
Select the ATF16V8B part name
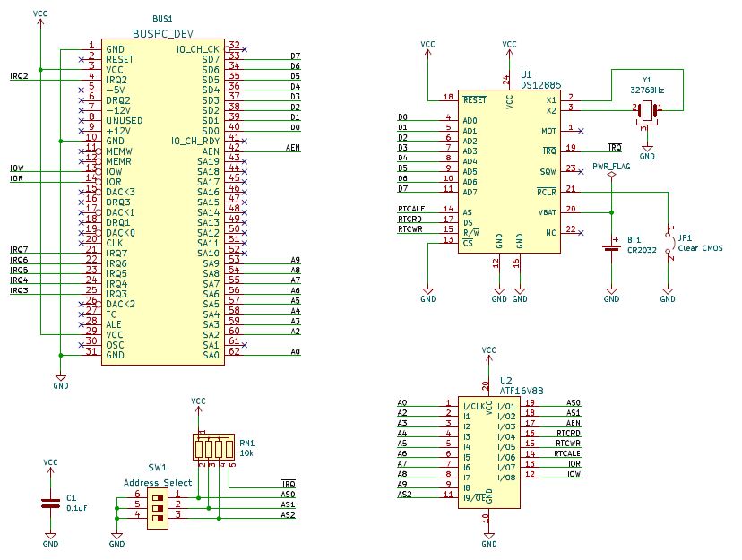coord(522,392)
